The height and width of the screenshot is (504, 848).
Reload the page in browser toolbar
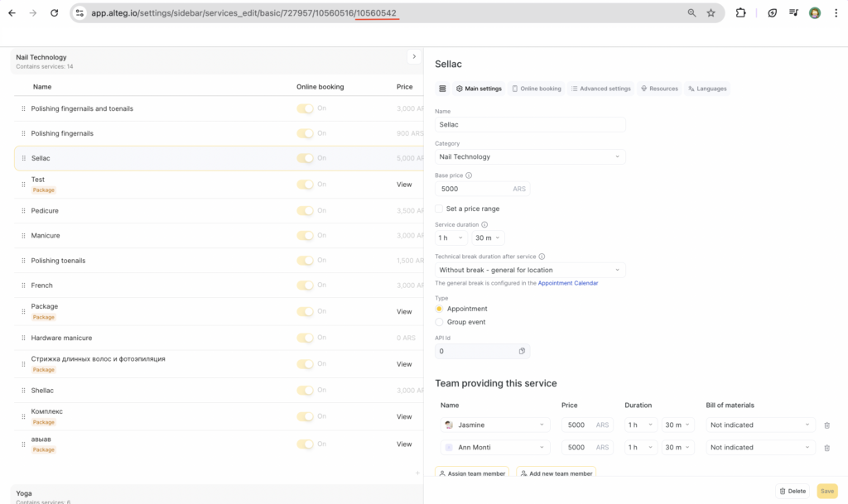(x=55, y=13)
